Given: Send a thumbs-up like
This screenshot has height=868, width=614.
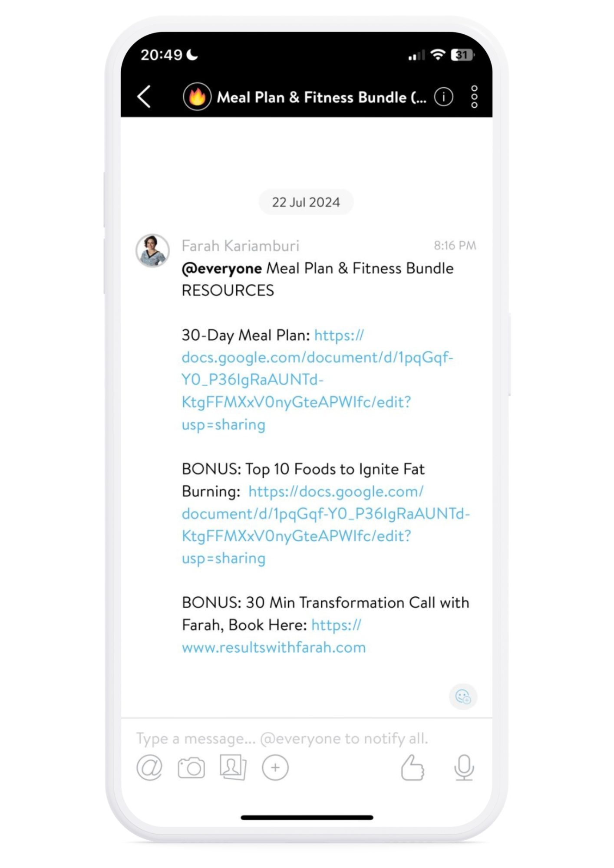Looking at the screenshot, I should point(412,767).
